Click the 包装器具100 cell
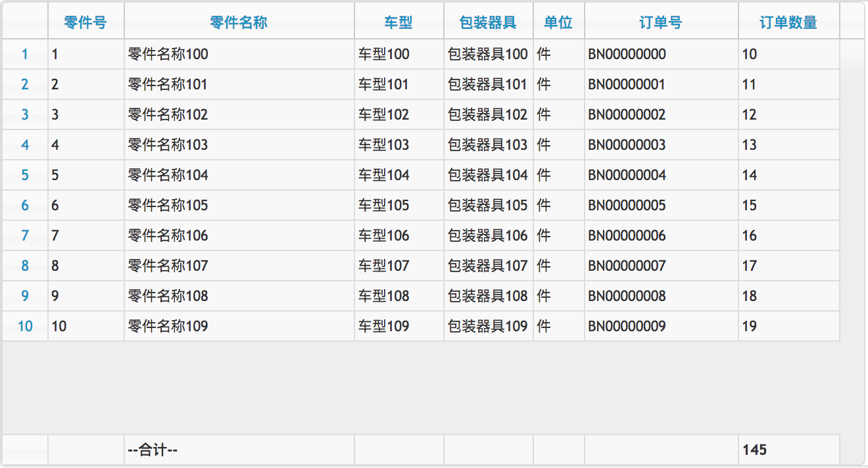This screenshot has height=468, width=868. pyautogui.click(x=489, y=55)
